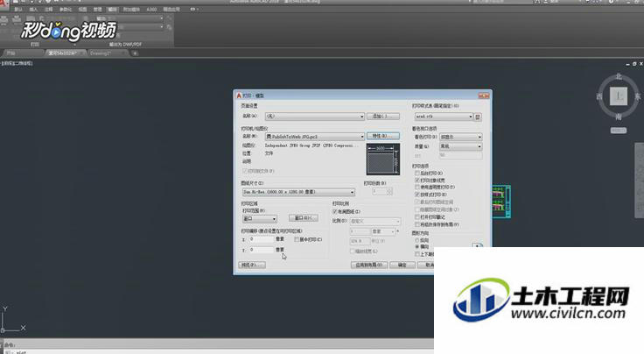Image resolution: width=644 pixels, height=354 pixels.
Task: Click the ribbon minimize toggle icon
Action: click(x=192, y=9)
